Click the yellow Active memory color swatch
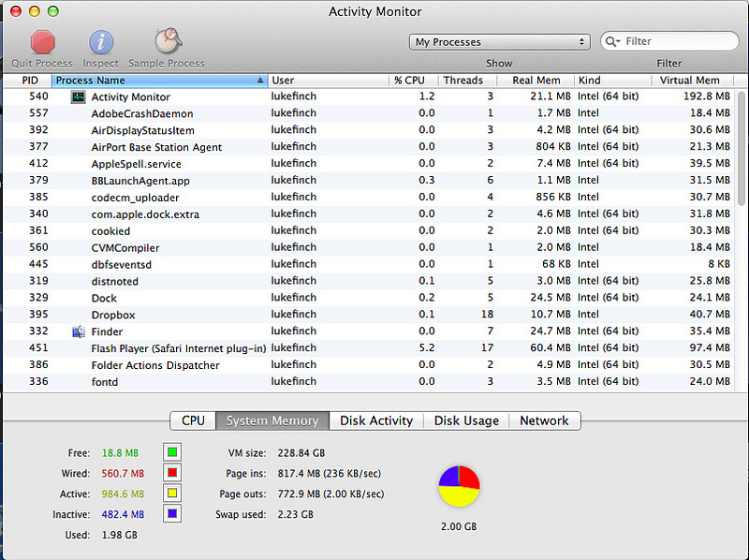This screenshot has height=560, width=749. click(172, 494)
